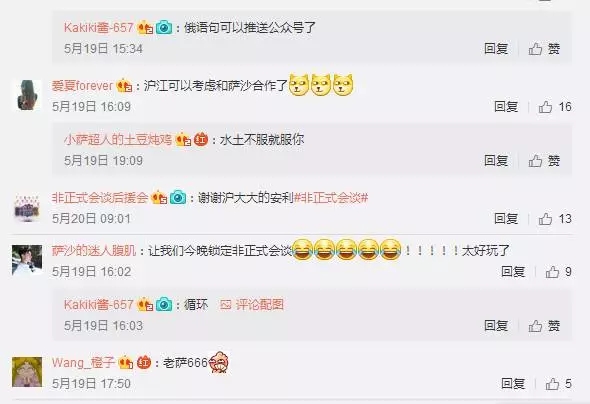Viewport: 590px width, 404px height.
Task: Click thumbs-up on 萨沙的迷人腹肌 comment
Action: [x=558, y=272]
